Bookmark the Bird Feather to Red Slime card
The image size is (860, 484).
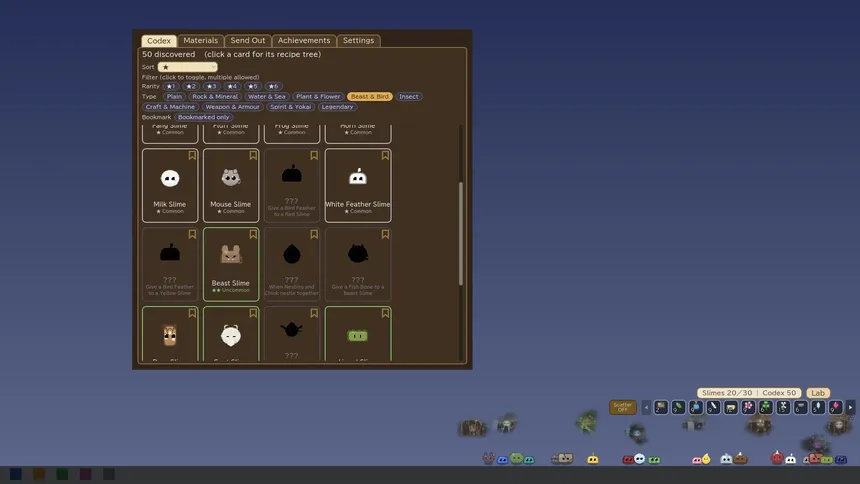pyautogui.click(x=314, y=156)
